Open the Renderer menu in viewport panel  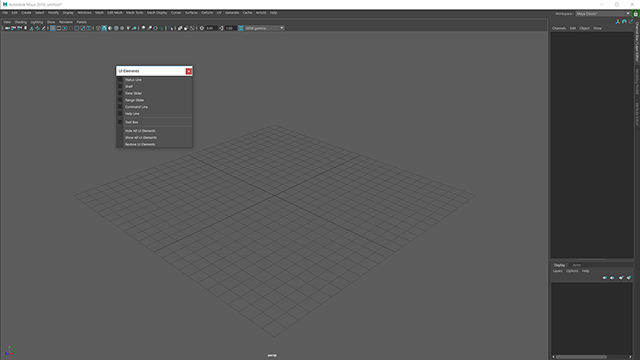pyautogui.click(x=66, y=22)
